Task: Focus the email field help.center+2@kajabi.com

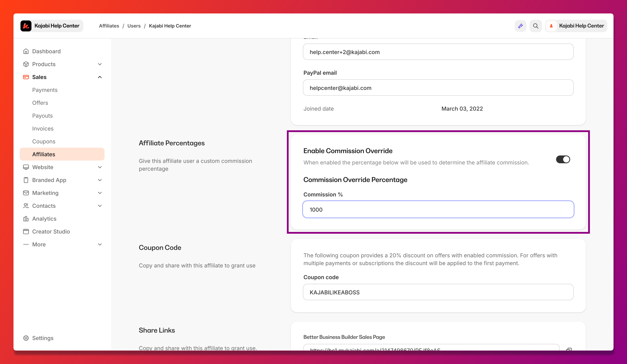Action: point(438,52)
